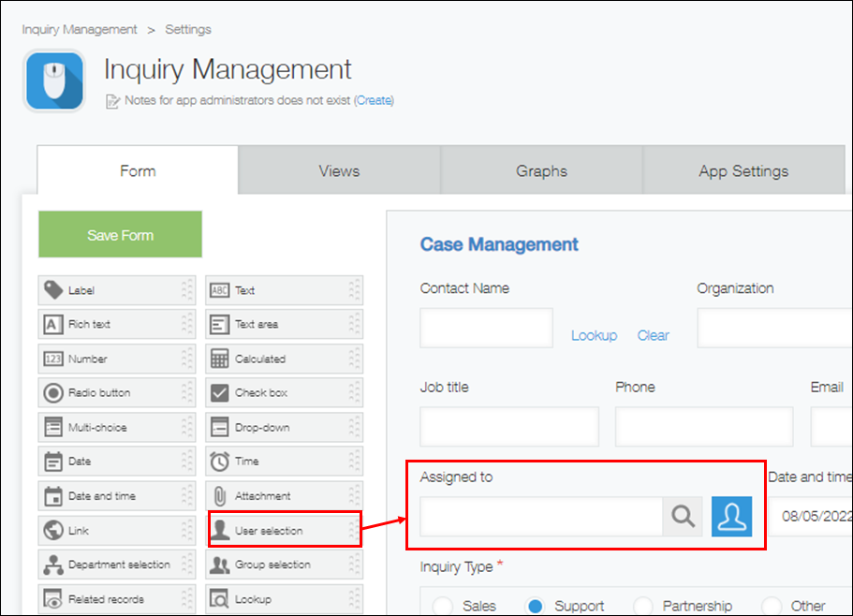The image size is (853, 616).
Task: Open the user picker beside Assigned to
Action: point(731,516)
